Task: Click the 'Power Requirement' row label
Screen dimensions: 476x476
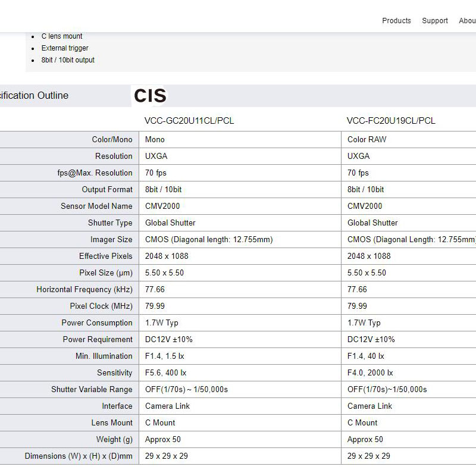Action: coord(98,339)
